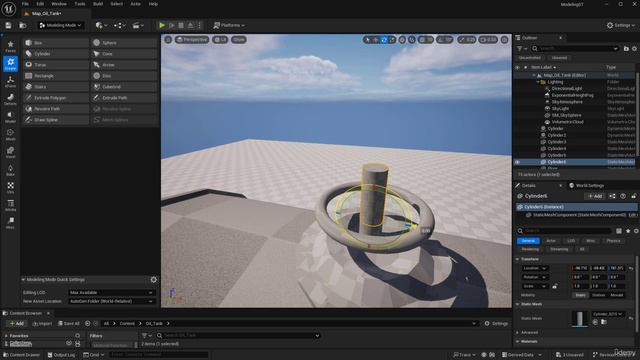Open the Location type dropdown
The width and height of the screenshot is (640, 360).
tap(535, 268)
